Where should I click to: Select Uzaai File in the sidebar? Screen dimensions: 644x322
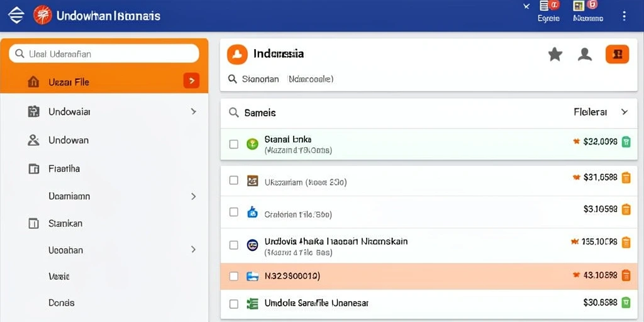tap(104, 81)
